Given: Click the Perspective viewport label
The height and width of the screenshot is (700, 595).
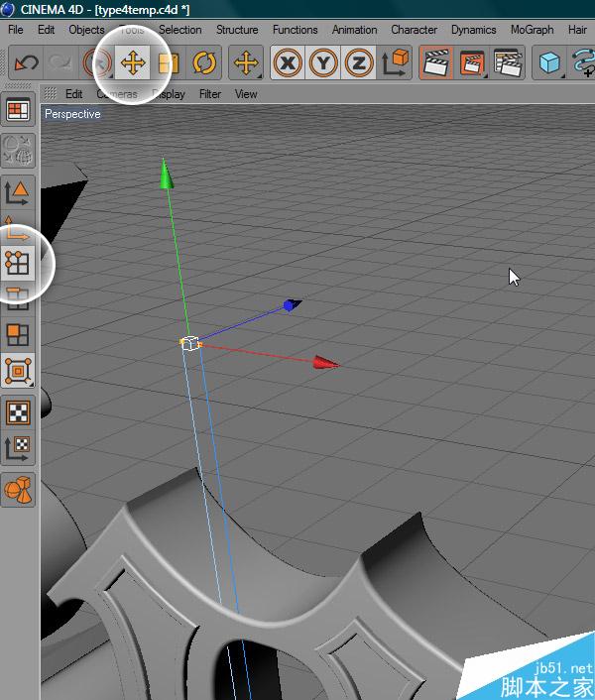Looking at the screenshot, I should [x=72, y=114].
